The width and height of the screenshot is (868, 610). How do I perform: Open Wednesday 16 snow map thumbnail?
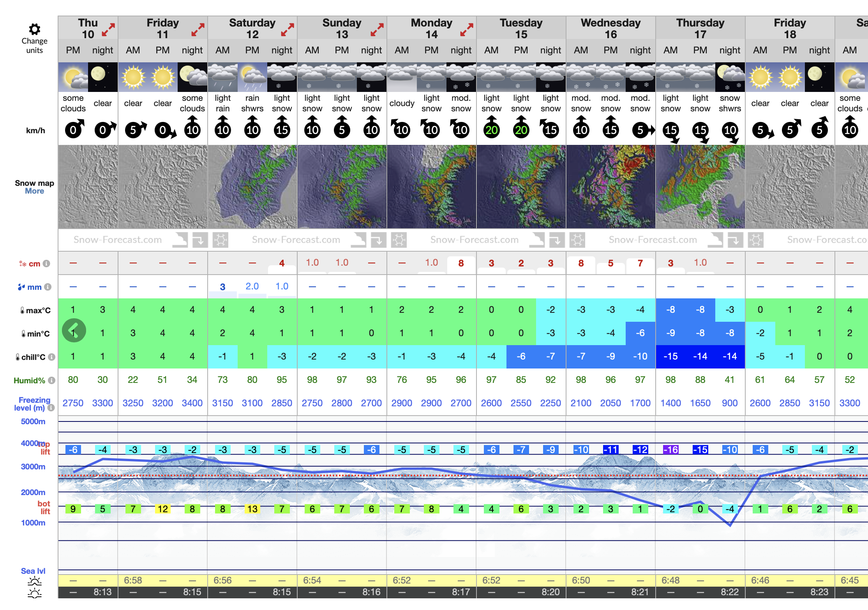[610, 187]
